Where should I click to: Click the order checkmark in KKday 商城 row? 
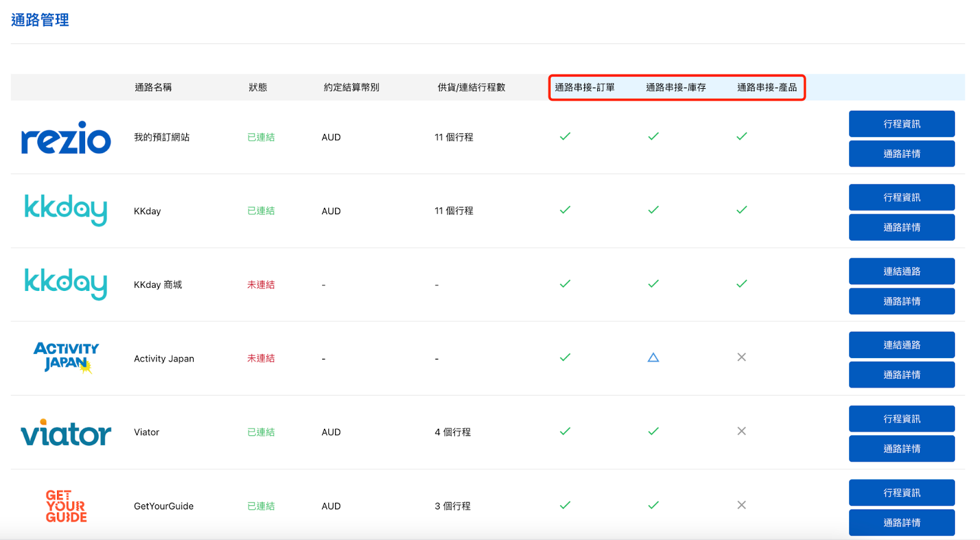pos(565,284)
